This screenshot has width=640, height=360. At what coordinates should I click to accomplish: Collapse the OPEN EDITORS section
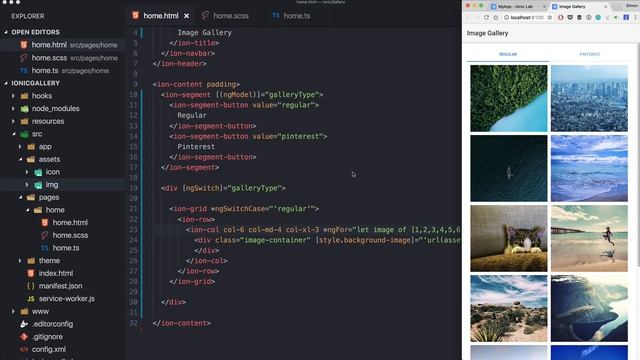tap(6, 32)
